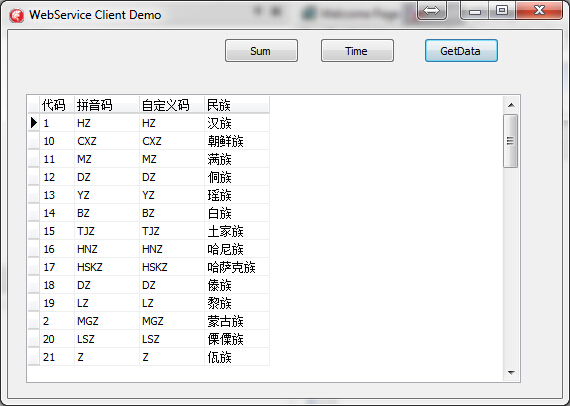570x406 pixels.
Task: Click code cell 14 in 代码 column
Action: [57, 213]
